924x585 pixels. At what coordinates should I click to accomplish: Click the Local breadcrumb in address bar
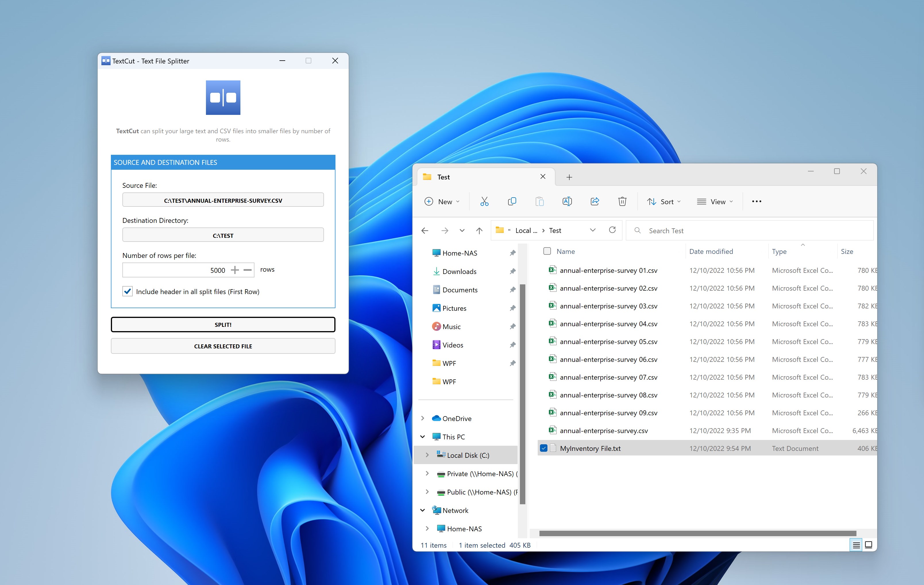point(526,231)
